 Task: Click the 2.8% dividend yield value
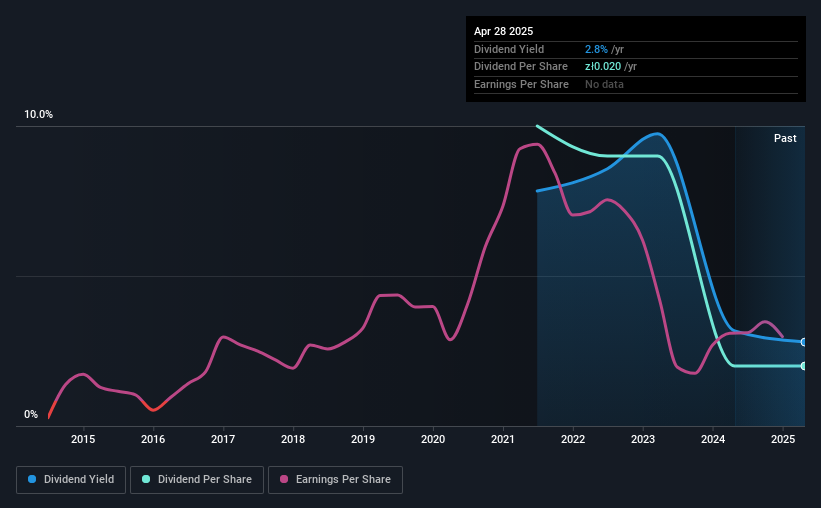point(596,49)
